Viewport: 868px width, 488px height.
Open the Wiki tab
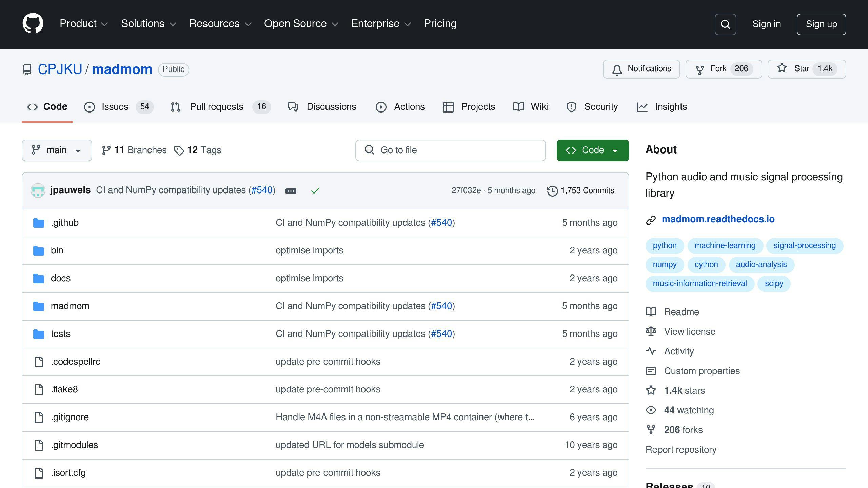coord(531,107)
